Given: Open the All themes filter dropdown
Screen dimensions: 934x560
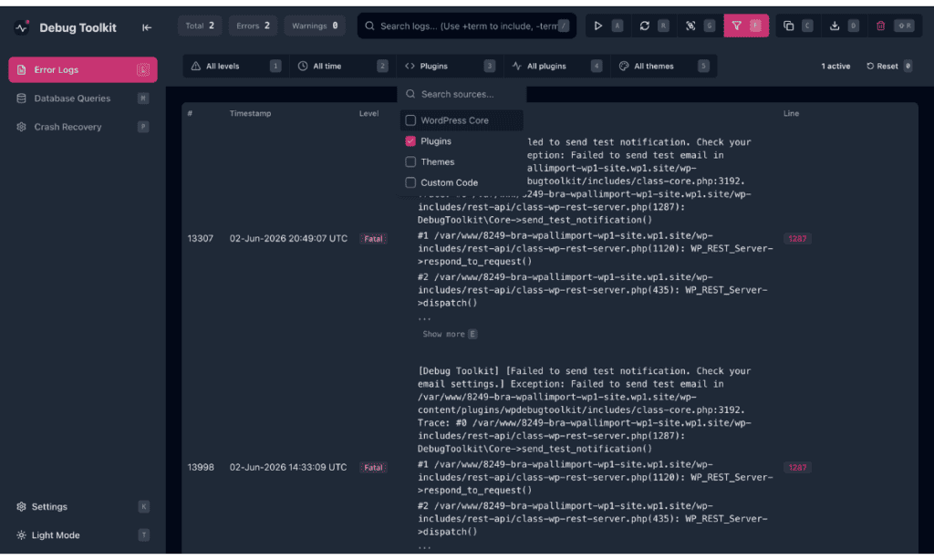Looking at the screenshot, I should 664,67.
